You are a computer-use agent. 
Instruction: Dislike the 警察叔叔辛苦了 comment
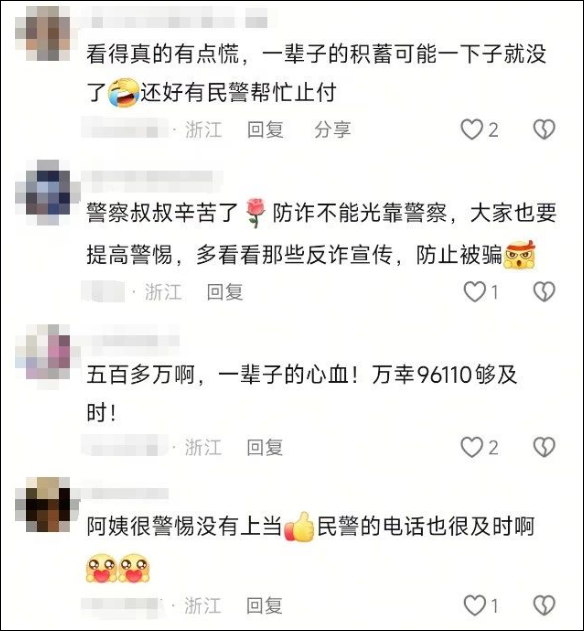[544, 292]
